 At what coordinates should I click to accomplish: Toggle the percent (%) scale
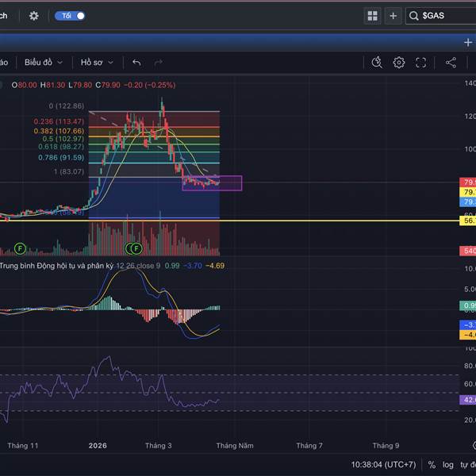[432, 465]
